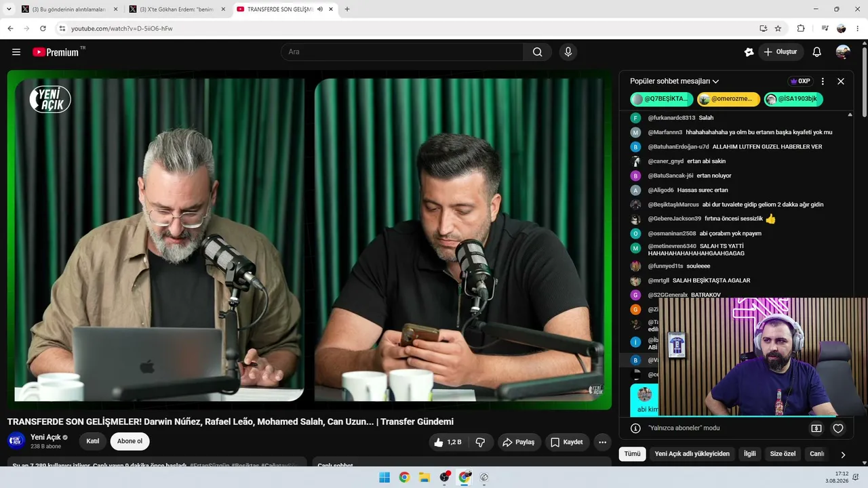The width and height of the screenshot is (868, 488).
Task: Click the @furkanardc8313 chat username
Action: [671, 118]
